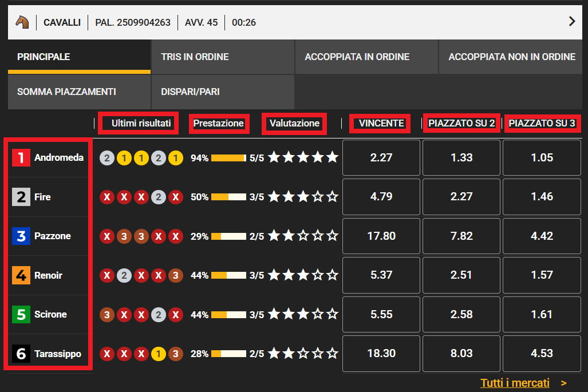This screenshot has width=588, height=392.
Task: Choose Scirone placed odds 2.58
Action: pos(461,314)
